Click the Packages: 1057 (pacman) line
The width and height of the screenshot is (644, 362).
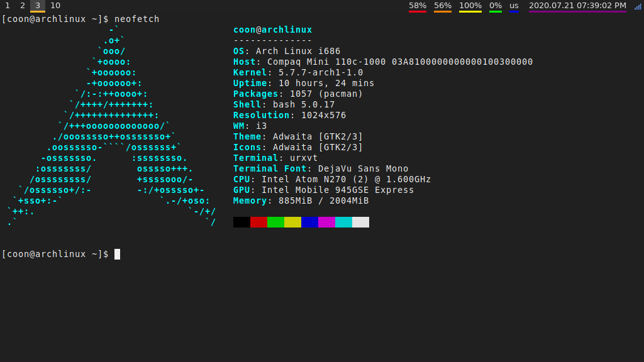click(298, 94)
